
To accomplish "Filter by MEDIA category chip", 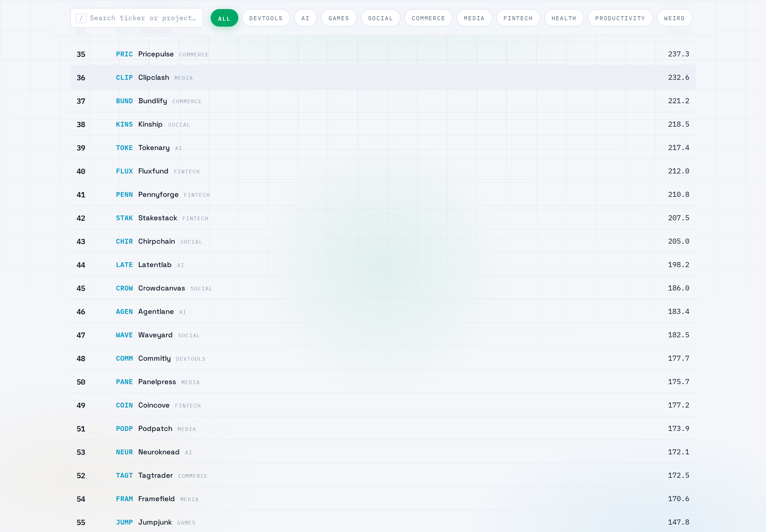I will [474, 18].
